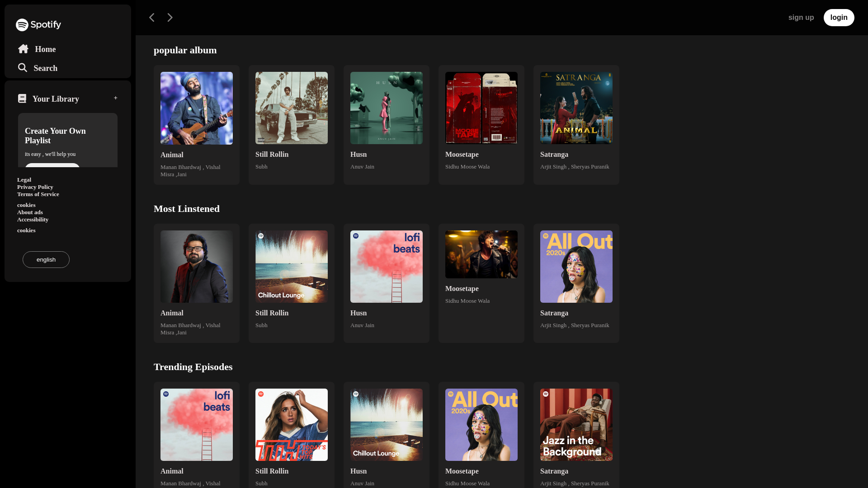
Task: Click the Your Library book icon
Action: 22,99
